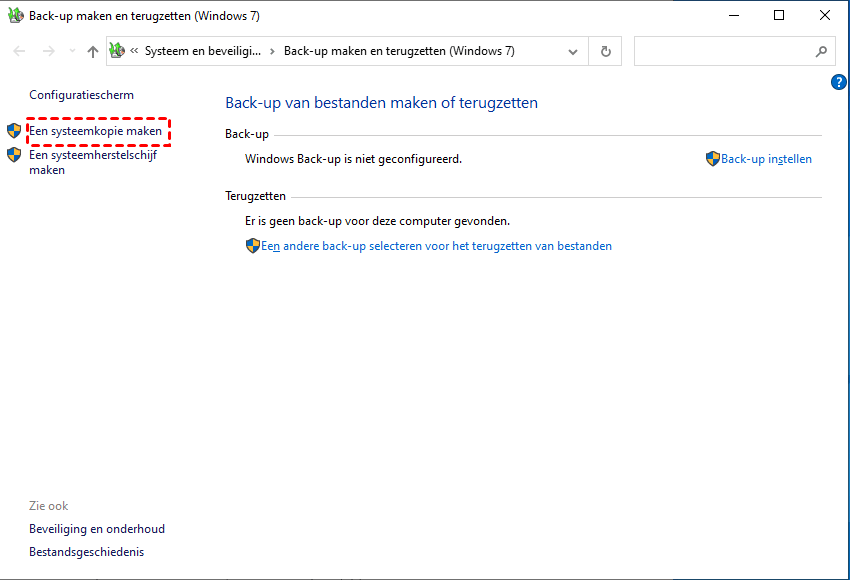Open Help with the blue question mark
The image size is (850, 580).
click(838, 82)
